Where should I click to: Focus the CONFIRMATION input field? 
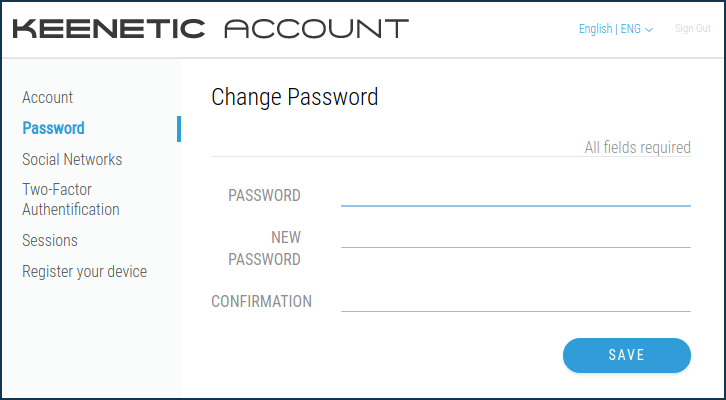pyautogui.click(x=516, y=301)
